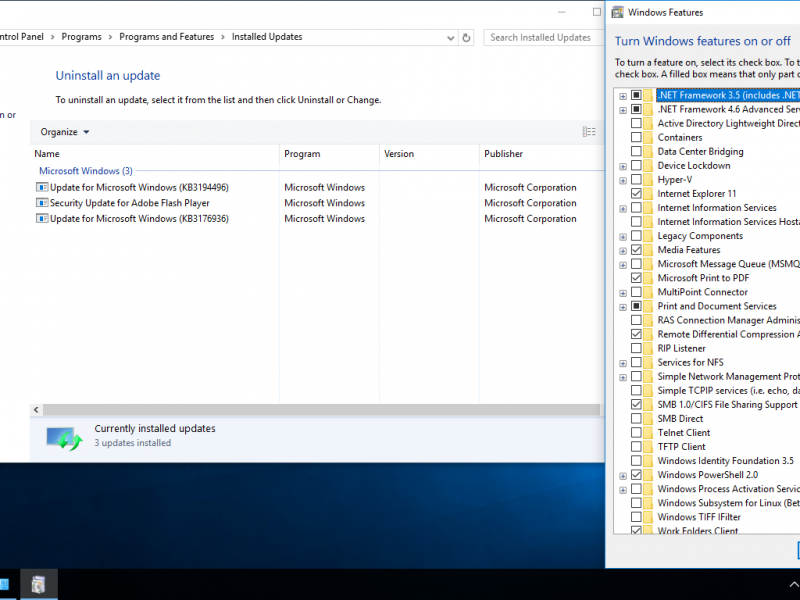This screenshot has width=800, height=600.
Task: Click the folder icon beside Legacy Components
Action: [648, 236]
